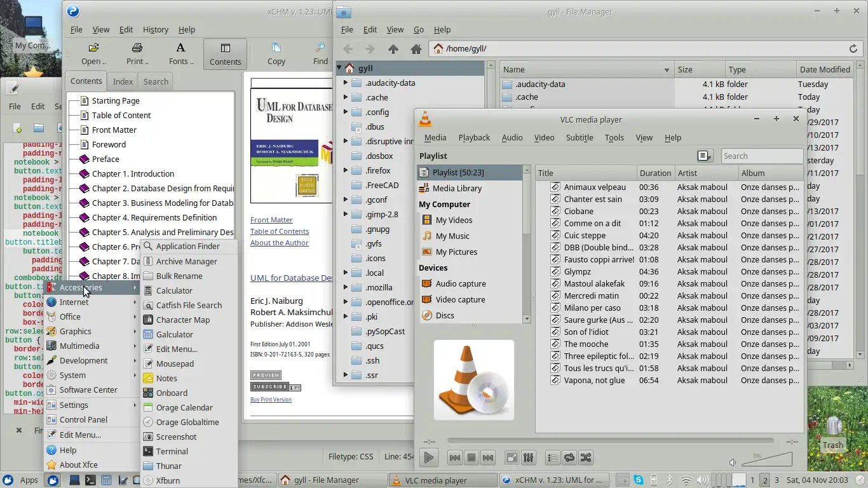Open the Multimedia submenu in Apps menu
This screenshot has width=868, height=488.
click(92, 346)
